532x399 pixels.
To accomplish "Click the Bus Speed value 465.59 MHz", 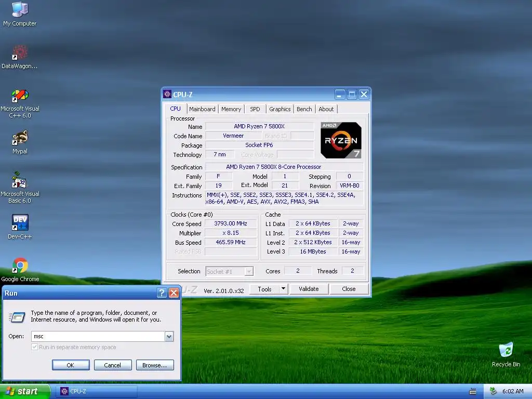I will click(x=231, y=242).
